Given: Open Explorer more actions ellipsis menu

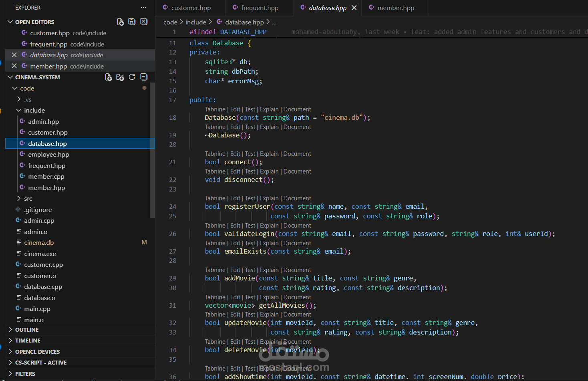Looking at the screenshot, I should 143,8.
